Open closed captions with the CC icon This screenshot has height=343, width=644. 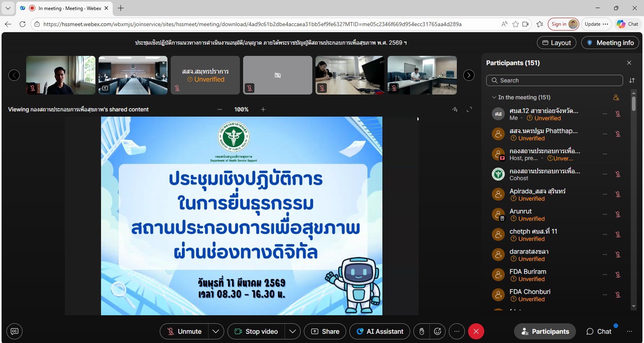(x=14, y=331)
